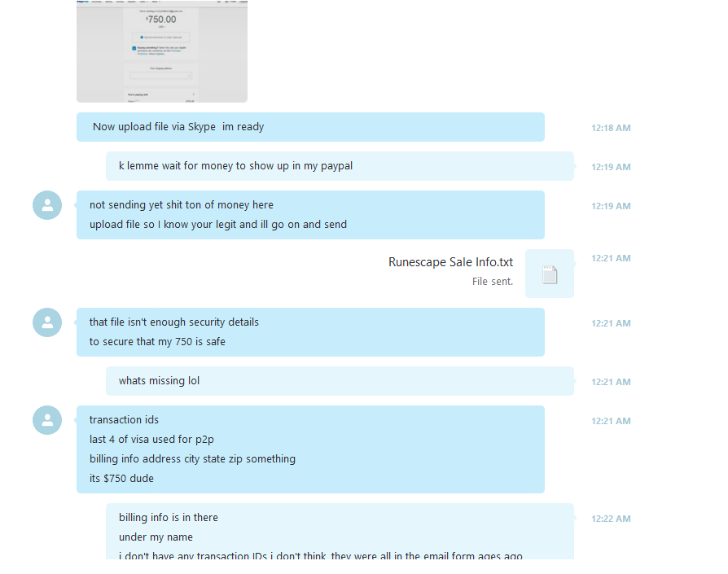Click the $750.00 amount in PayPal thumbnail
The height and width of the screenshot is (574, 728).
pyautogui.click(x=161, y=20)
